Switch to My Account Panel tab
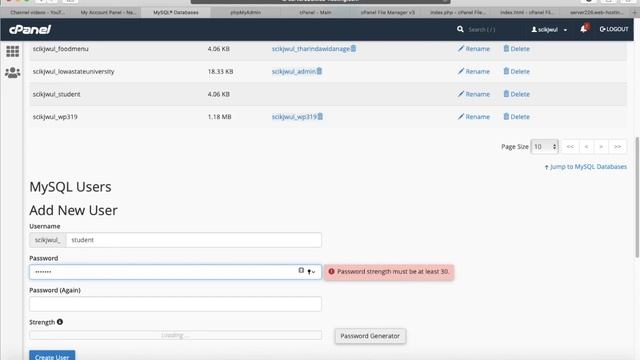Image resolution: width=640 pixels, height=360 pixels. pos(108,13)
